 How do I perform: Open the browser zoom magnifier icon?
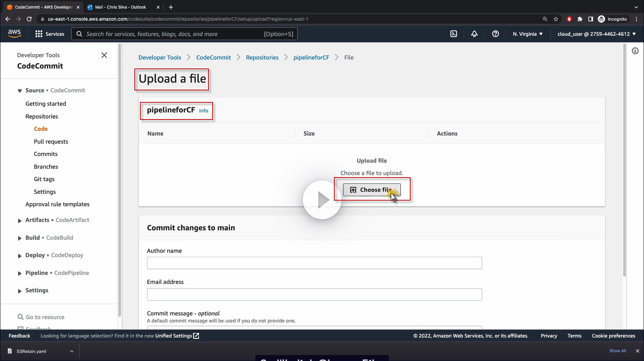click(545, 19)
